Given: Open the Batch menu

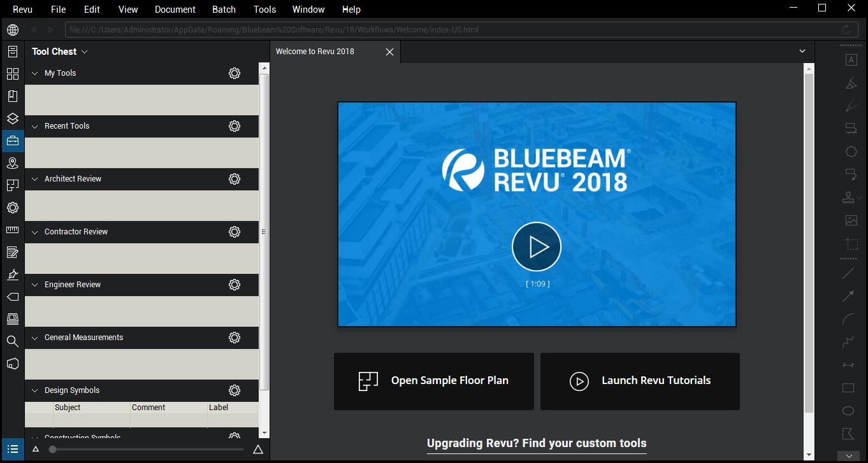Looking at the screenshot, I should point(224,10).
